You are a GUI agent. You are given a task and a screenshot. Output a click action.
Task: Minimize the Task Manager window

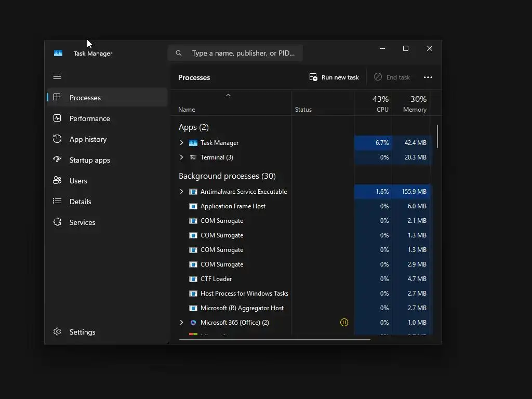point(382,48)
